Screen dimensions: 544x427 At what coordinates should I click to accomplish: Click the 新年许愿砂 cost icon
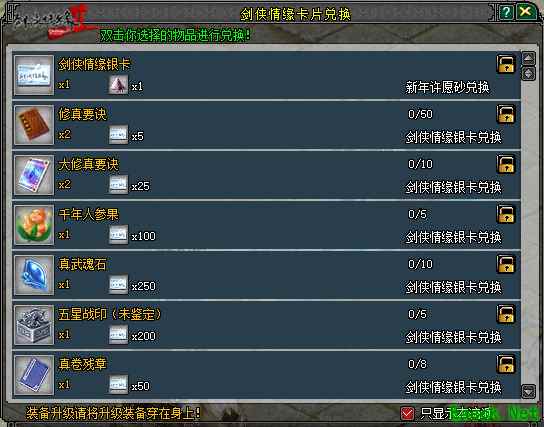118,85
